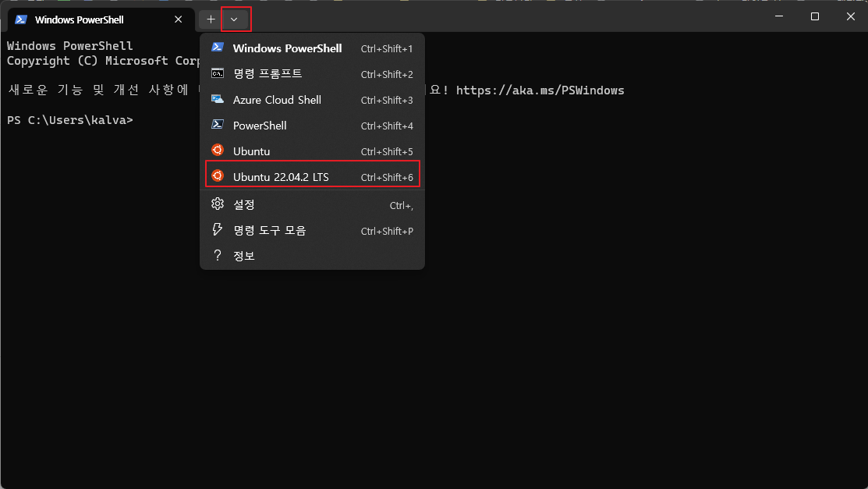Image resolution: width=868 pixels, height=489 pixels.
Task: Click the Azure Cloud Shell icon
Action: click(x=218, y=99)
